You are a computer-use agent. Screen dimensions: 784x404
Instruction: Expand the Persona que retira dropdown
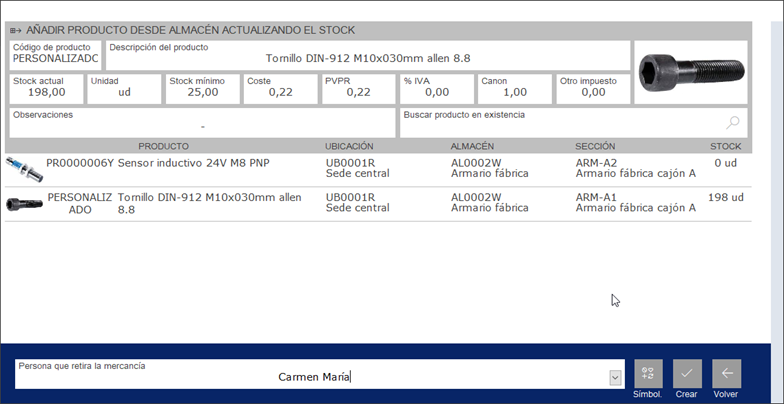click(615, 377)
